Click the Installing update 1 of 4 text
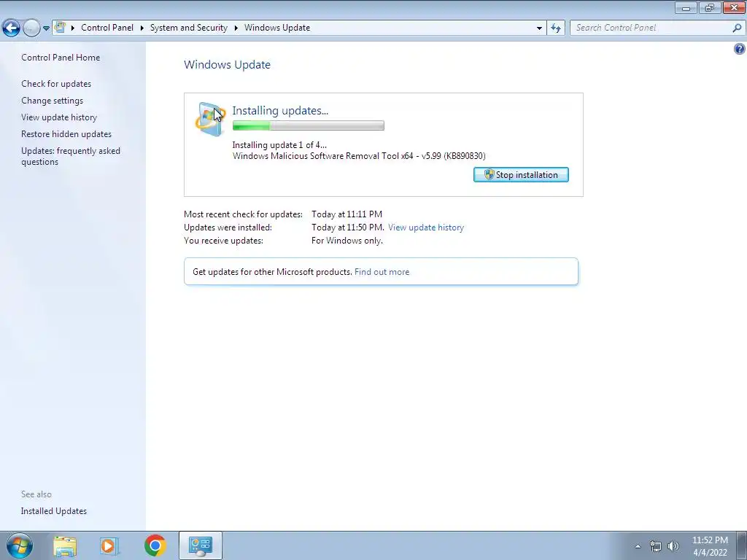Viewport: 747px width, 560px height. (279, 145)
